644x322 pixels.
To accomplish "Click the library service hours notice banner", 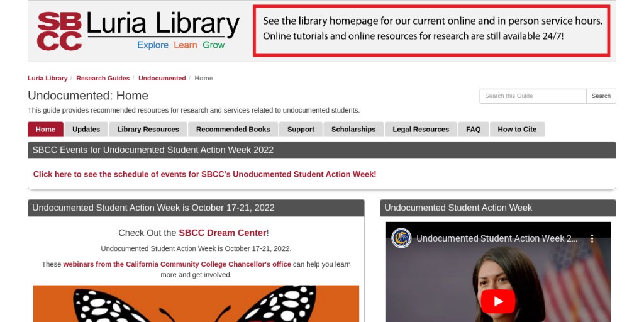I will click(x=431, y=31).
